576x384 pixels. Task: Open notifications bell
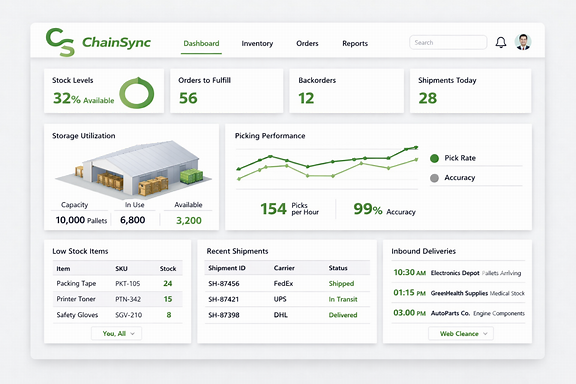click(x=501, y=43)
